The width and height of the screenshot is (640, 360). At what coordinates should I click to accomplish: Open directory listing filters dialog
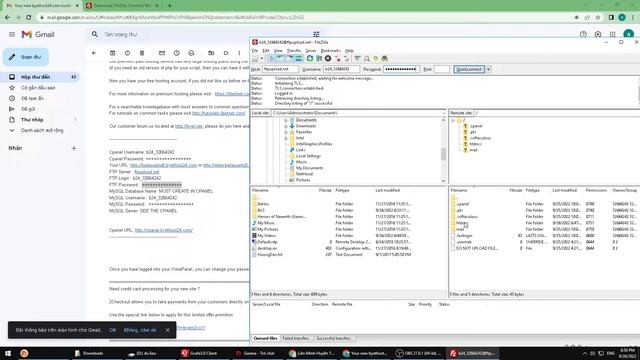click(358, 59)
